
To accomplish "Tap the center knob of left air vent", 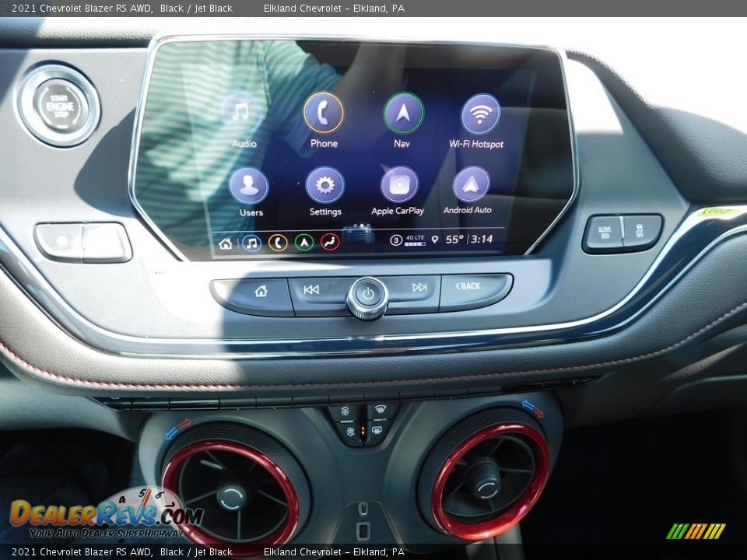I will tap(232, 496).
